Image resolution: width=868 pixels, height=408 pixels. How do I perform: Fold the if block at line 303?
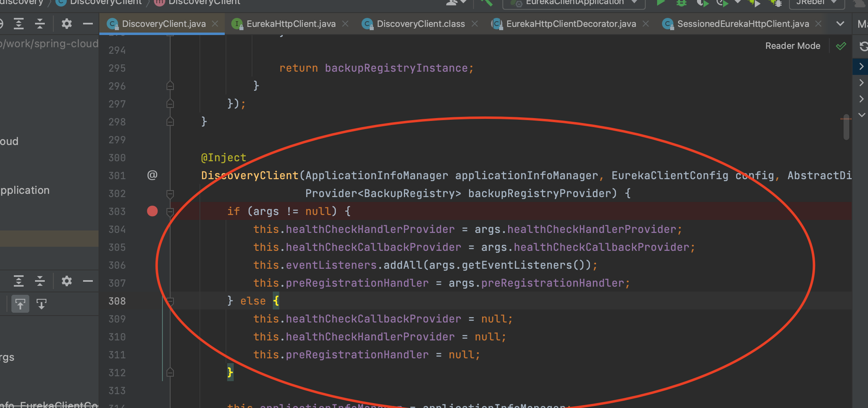pos(170,212)
